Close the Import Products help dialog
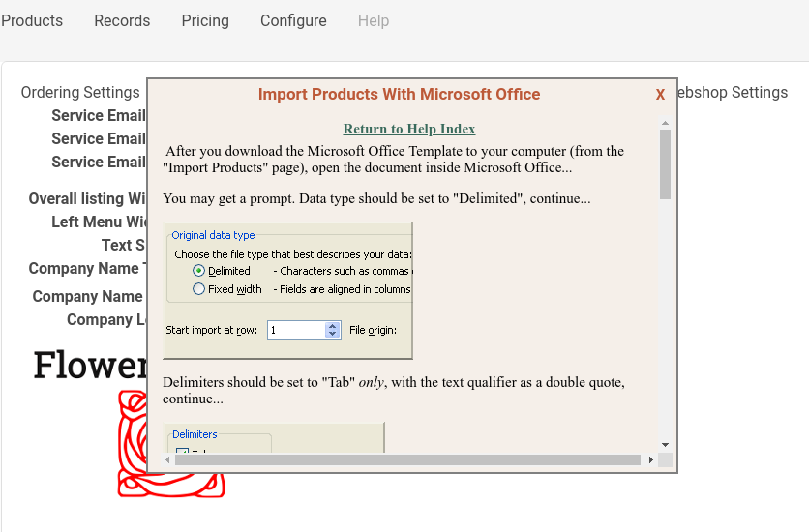The height and width of the screenshot is (532, 809). (660, 95)
